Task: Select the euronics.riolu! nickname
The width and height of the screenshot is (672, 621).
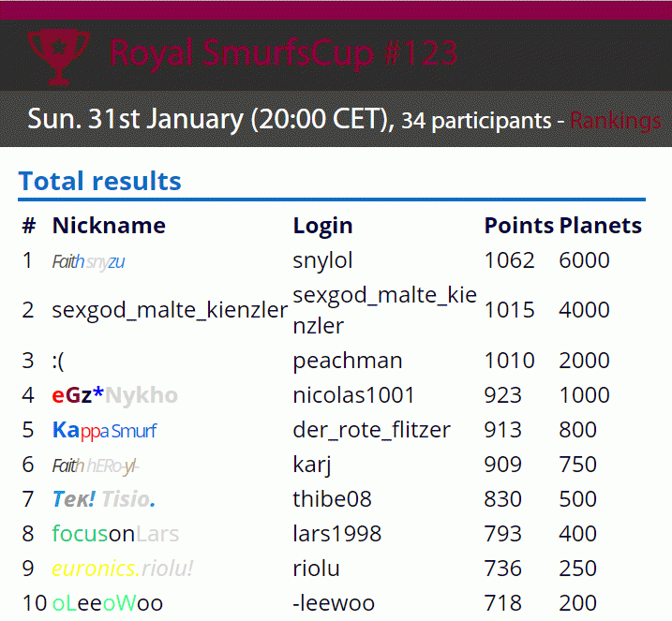Action: pos(123,569)
